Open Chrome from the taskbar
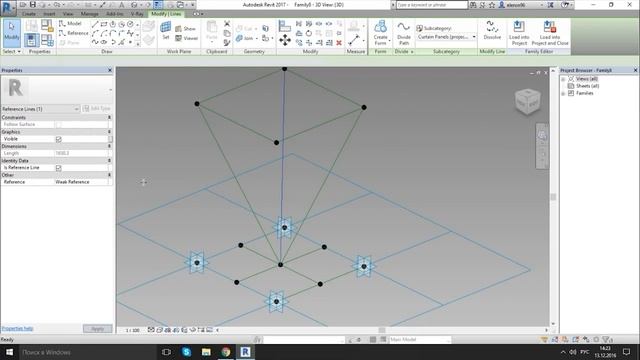The image size is (640, 360). coord(226,352)
